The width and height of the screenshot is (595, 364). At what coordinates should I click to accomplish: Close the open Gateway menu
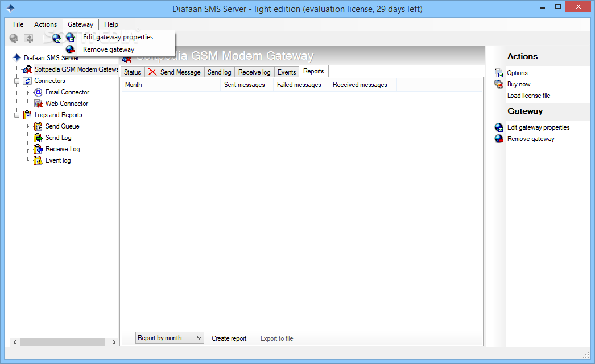(80, 24)
